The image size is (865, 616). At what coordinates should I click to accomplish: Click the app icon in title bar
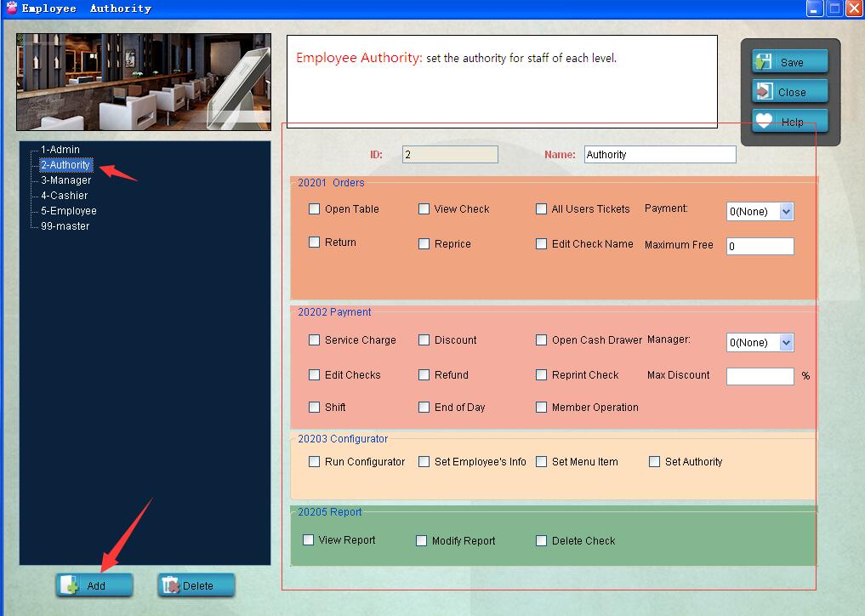12,8
